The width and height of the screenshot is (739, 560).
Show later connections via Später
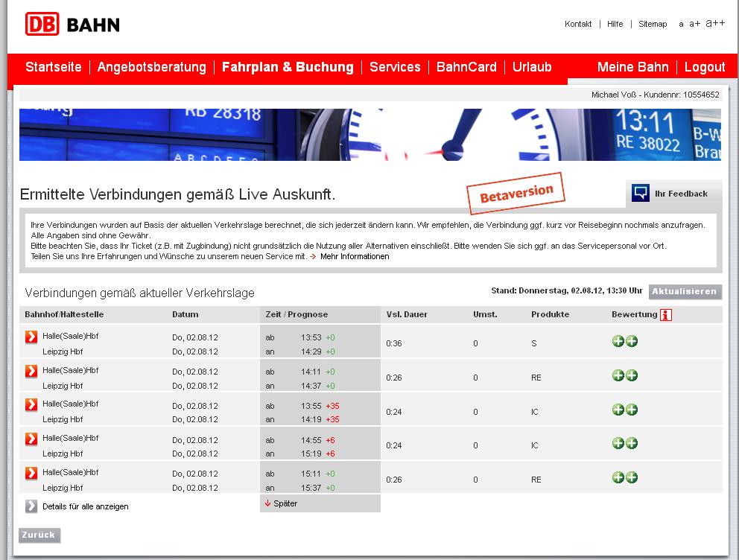click(x=285, y=503)
